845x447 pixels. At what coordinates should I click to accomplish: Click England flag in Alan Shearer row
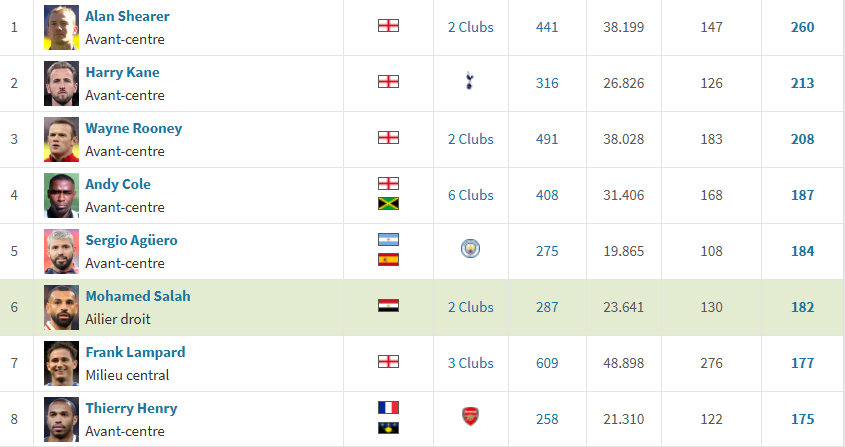point(389,26)
